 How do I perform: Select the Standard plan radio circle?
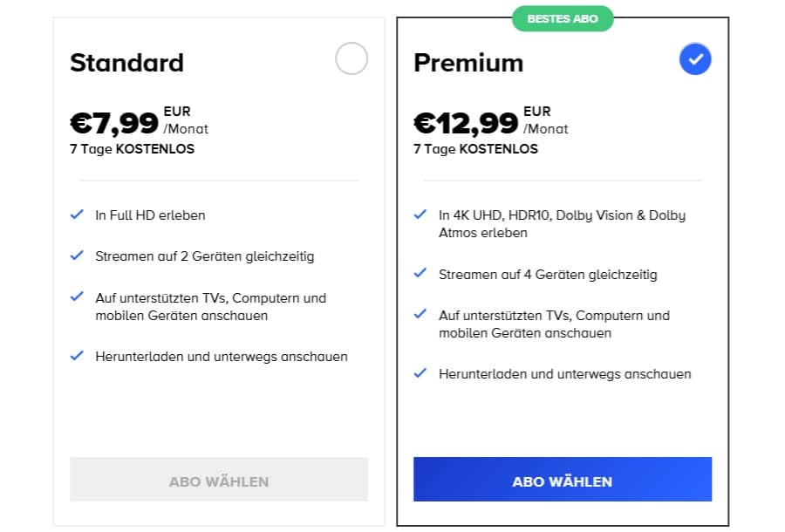coord(350,59)
